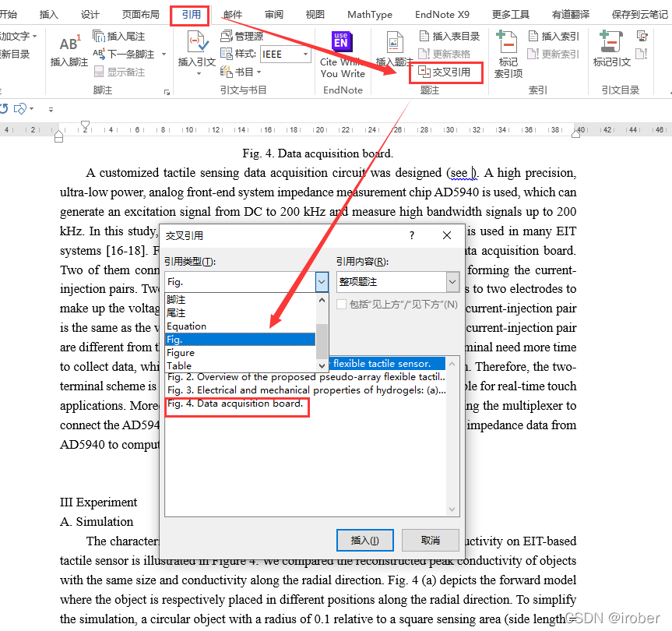Select Equation in the reference type list
This screenshot has width=672, height=631.
coord(240,326)
